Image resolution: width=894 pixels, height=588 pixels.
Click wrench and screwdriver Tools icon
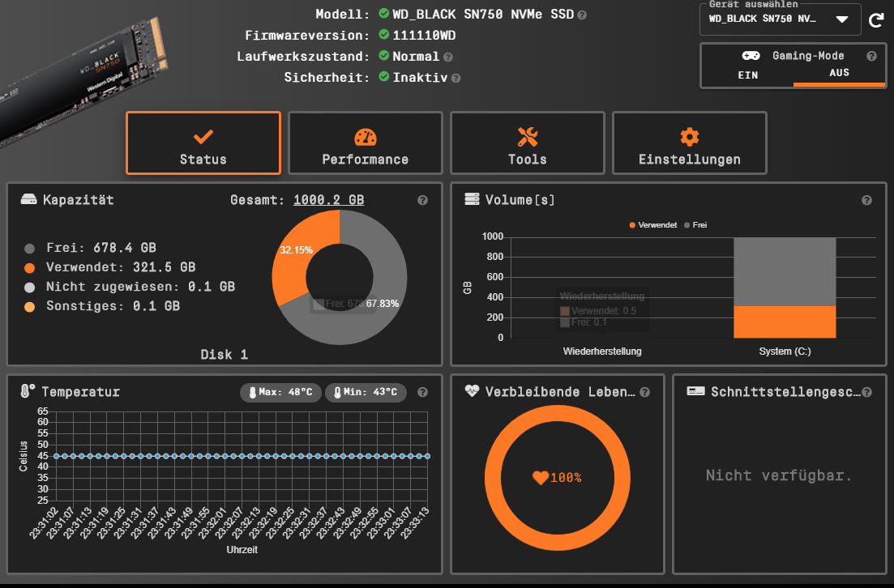click(528, 137)
